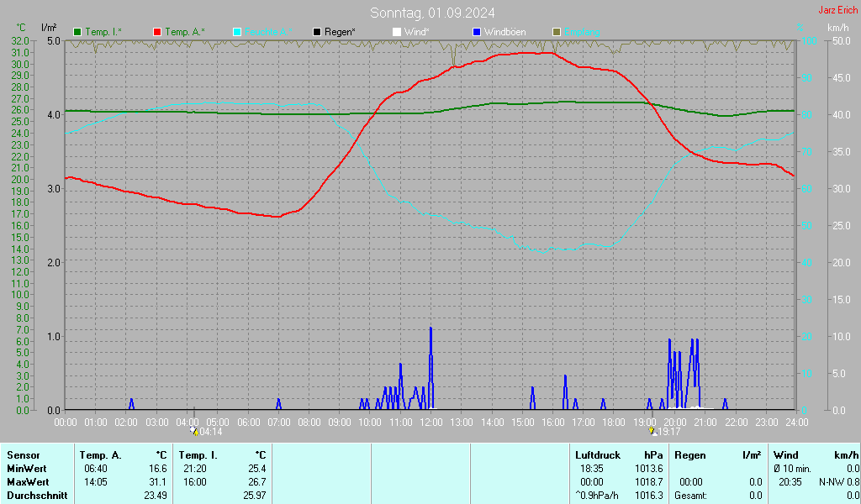The height and width of the screenshot is (504, 861).
Task: Click the maximum outdoor value '31.1'
Action: (x=157, y=482)
